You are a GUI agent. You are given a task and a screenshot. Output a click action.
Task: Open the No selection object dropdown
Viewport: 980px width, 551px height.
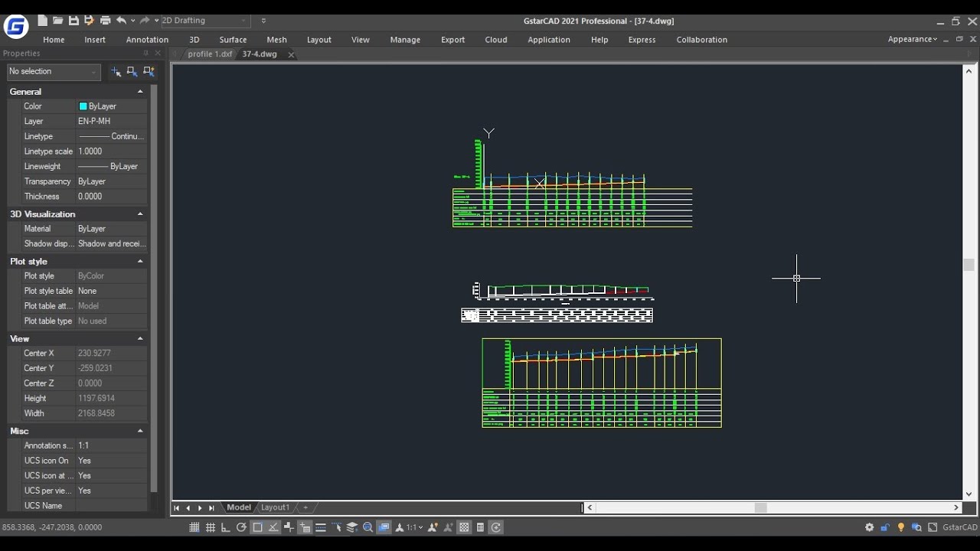pos(54,71)
